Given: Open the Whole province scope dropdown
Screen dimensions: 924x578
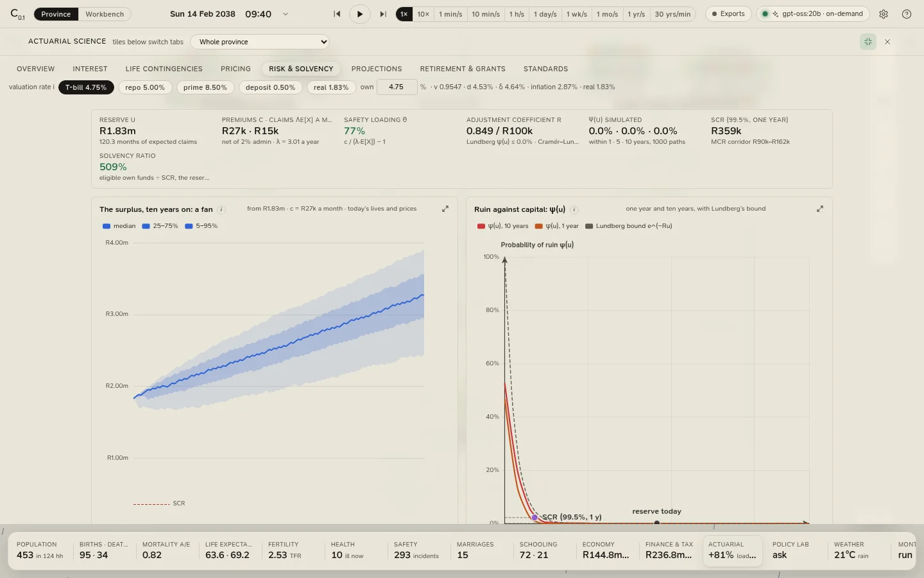Looking at the screenshot, I should click(x=260, y=42).
